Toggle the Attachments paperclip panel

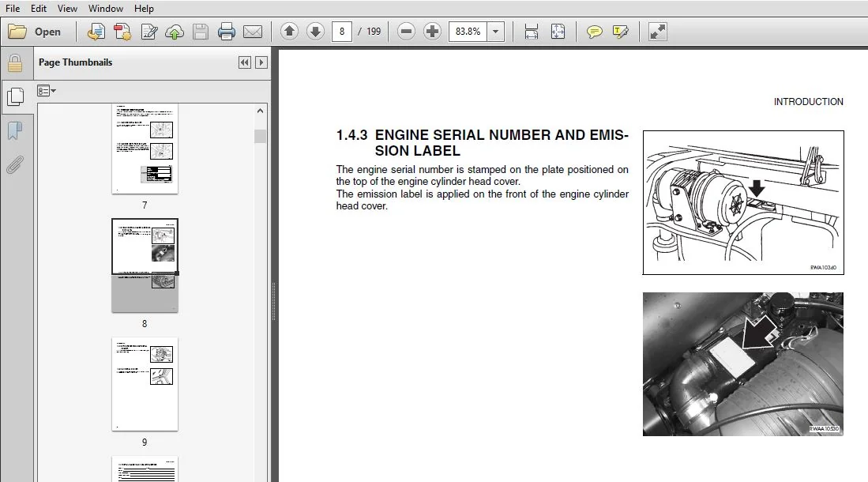(x=15, y=164)
